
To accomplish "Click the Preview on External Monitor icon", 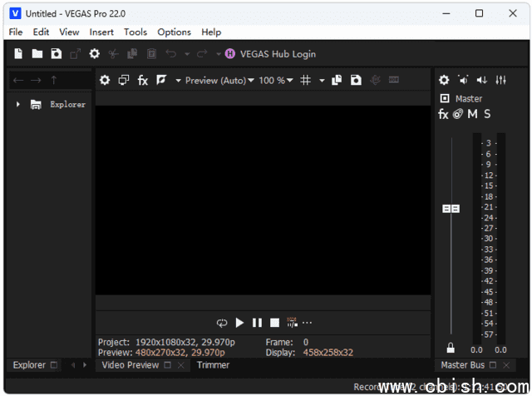I will (124, 81).
